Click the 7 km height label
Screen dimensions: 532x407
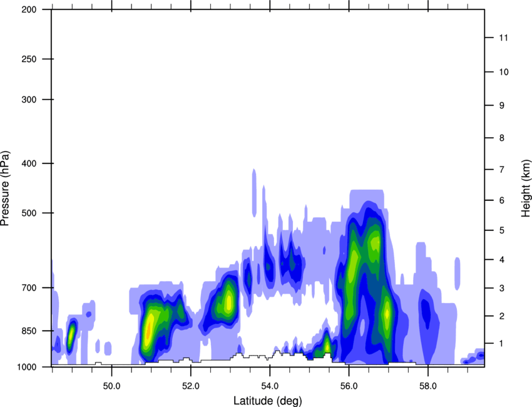pos(502,170)
